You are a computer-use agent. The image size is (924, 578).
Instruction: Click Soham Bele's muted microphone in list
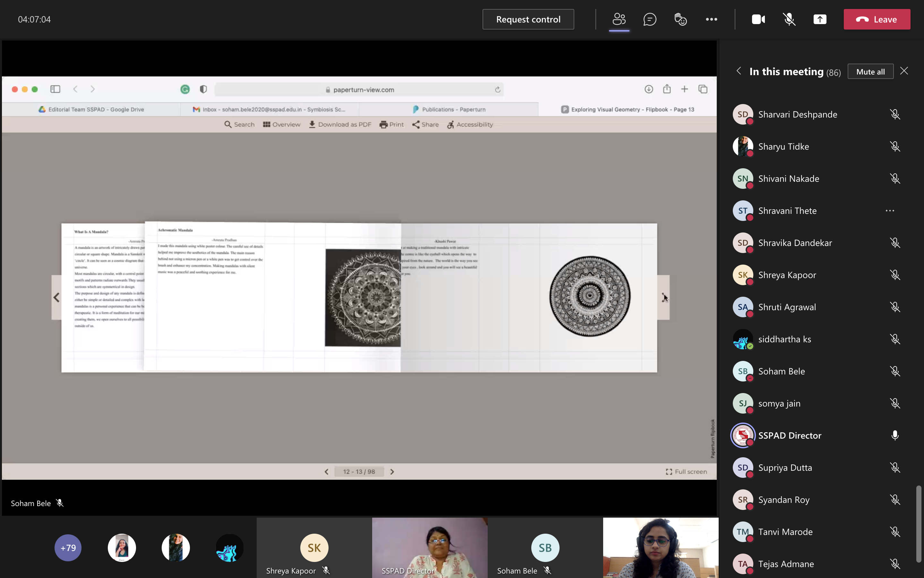(x=894, y=371)
